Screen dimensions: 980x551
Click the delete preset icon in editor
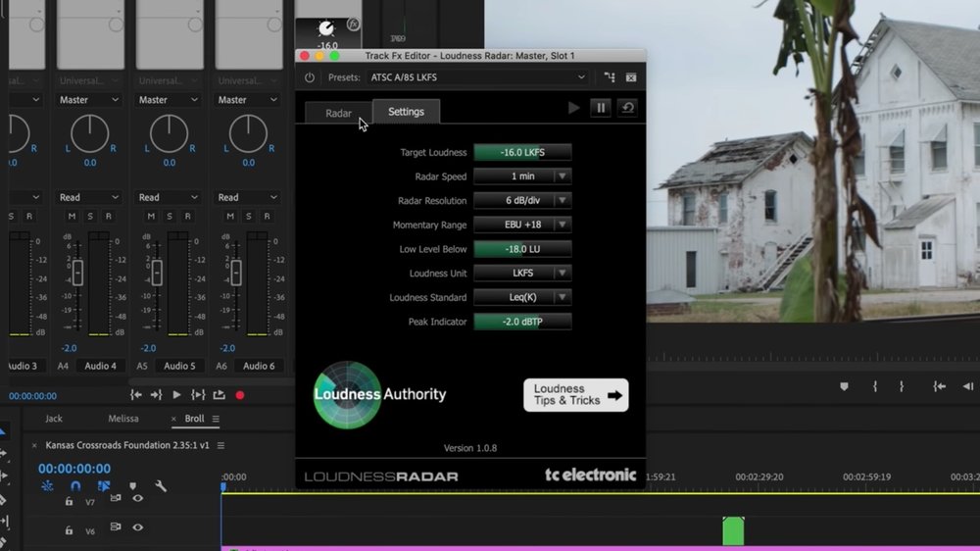pyautogui.click(x=631, y=77)
